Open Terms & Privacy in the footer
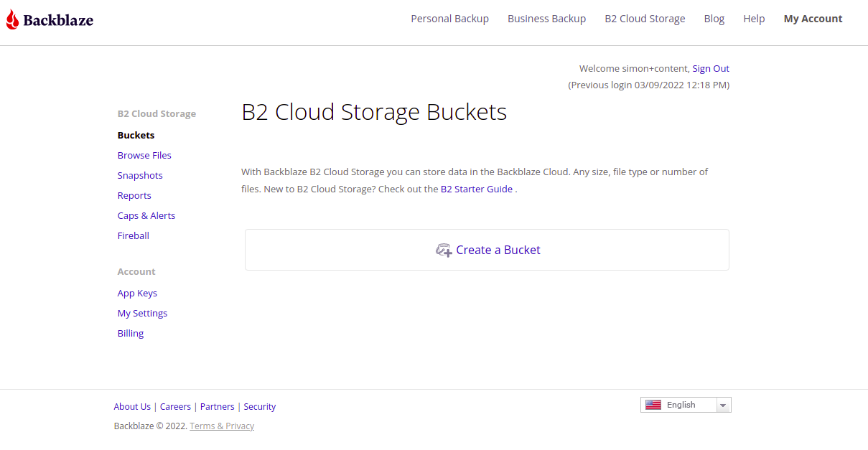 [x=222, y=426]
